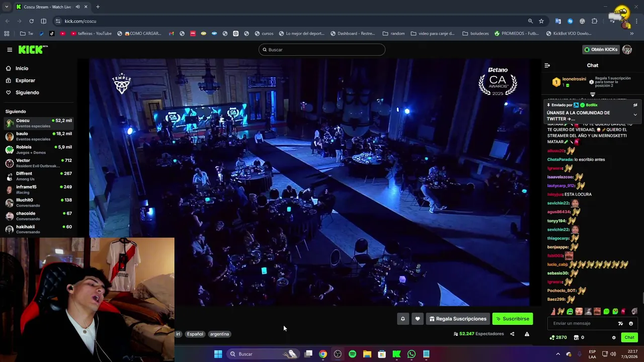Click the argentina stream tag
This screenshot has width=644, height=362.
tap(219, 334)
